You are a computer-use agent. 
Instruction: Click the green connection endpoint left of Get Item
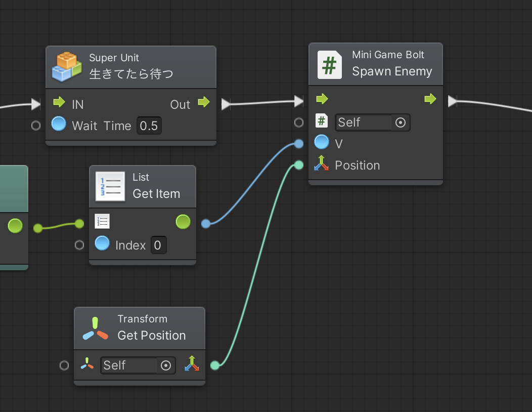click(79, 224)
